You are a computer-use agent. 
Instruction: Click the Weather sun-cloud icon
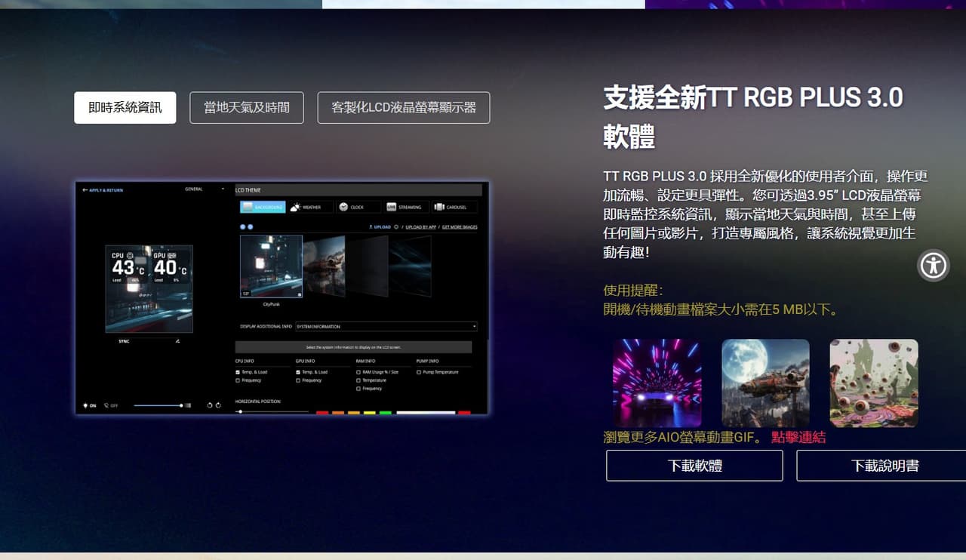coord(295,207)
